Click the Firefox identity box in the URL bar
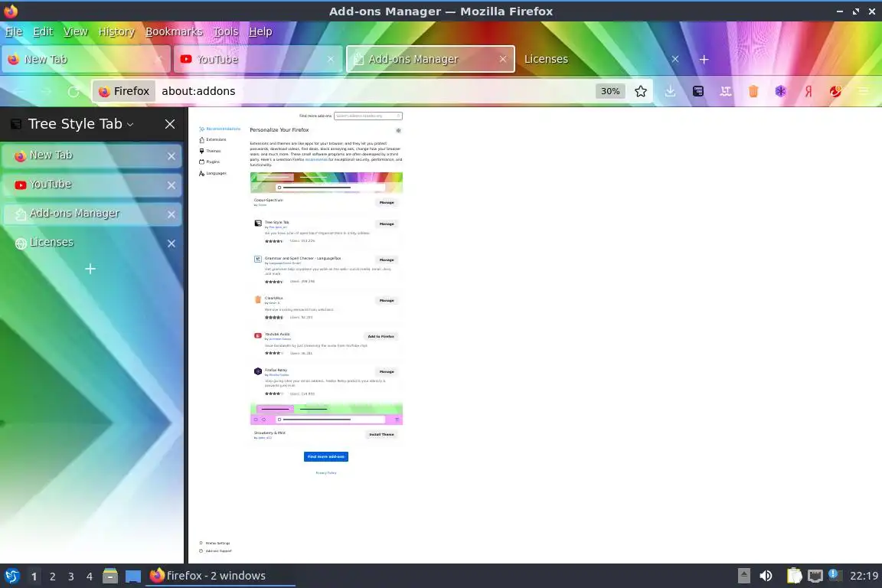The image size is (882, 588). (124, 91)
